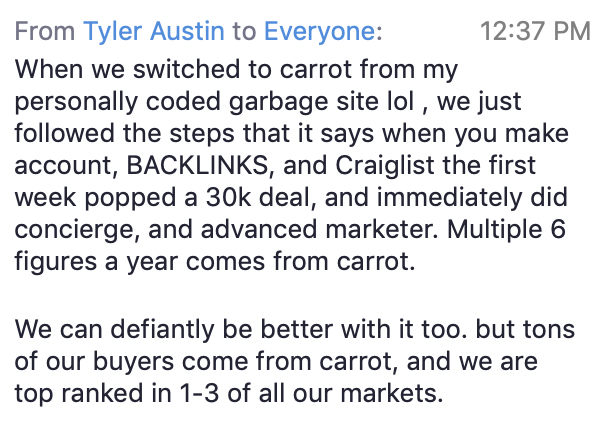This screenshot has width=598, height=424.
Task: Click line starting When we switched
Action: tap(236, 70)
